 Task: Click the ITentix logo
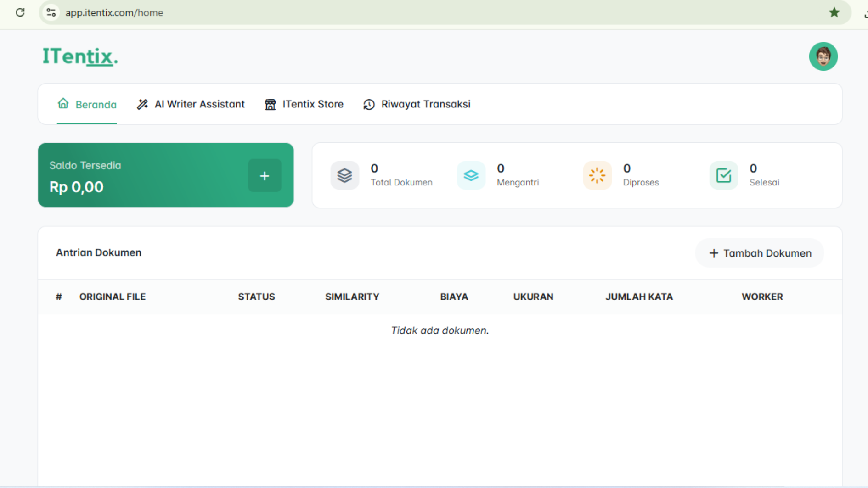pos(80,56)
